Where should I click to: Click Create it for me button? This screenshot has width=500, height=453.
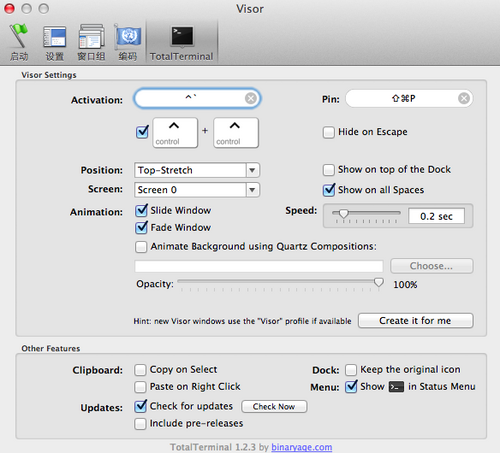[415, 321]
